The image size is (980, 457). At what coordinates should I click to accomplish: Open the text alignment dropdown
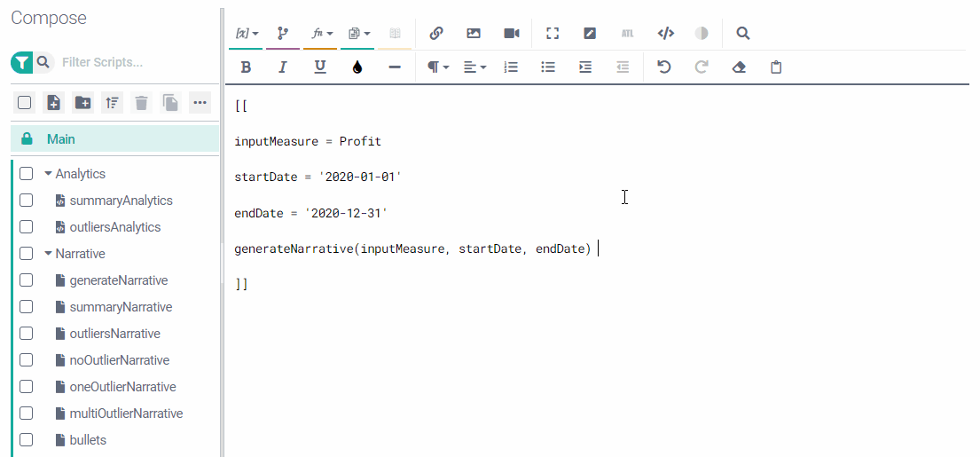[x=475, y=67]
